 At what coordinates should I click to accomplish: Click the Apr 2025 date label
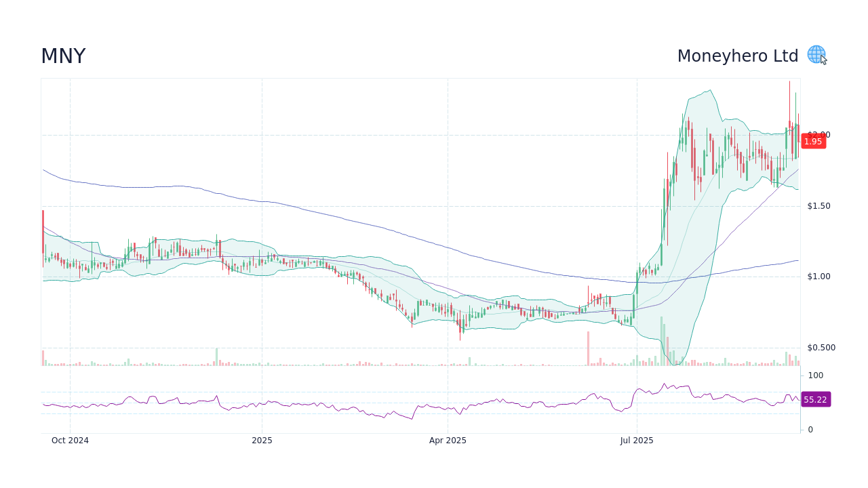pos(448,440)
